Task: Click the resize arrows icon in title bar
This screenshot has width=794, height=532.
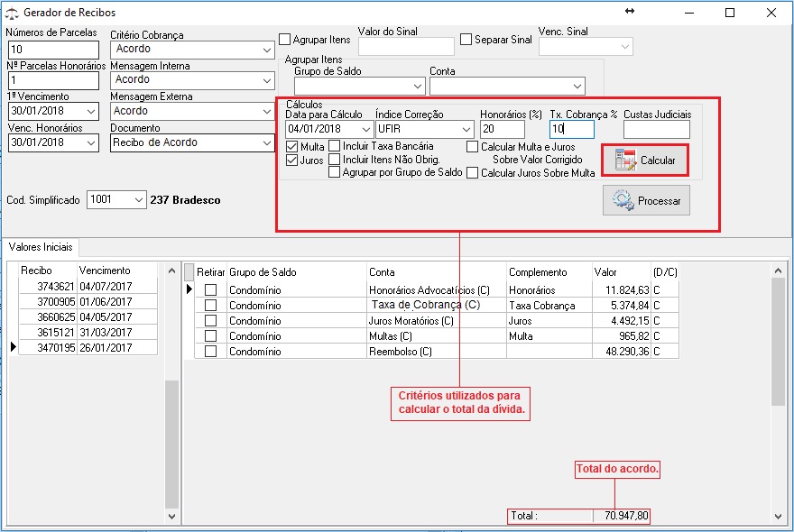Action: (630, 12)
